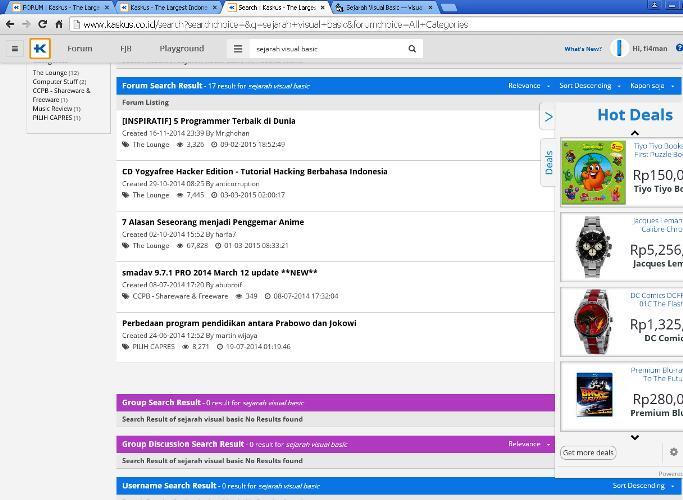
Task: Click the browser address bar URL
Action: pos(275,24)
